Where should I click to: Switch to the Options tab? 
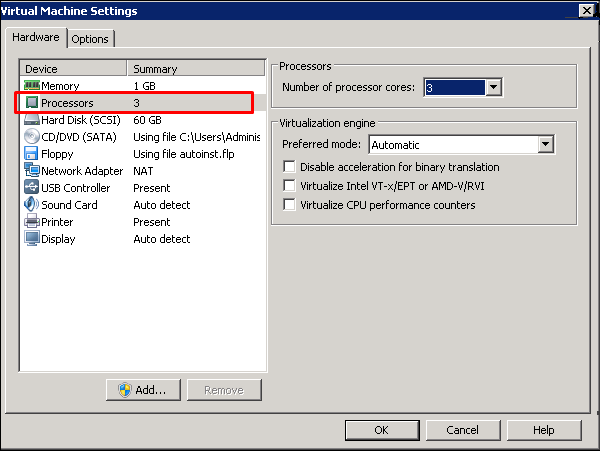[90, 39]
